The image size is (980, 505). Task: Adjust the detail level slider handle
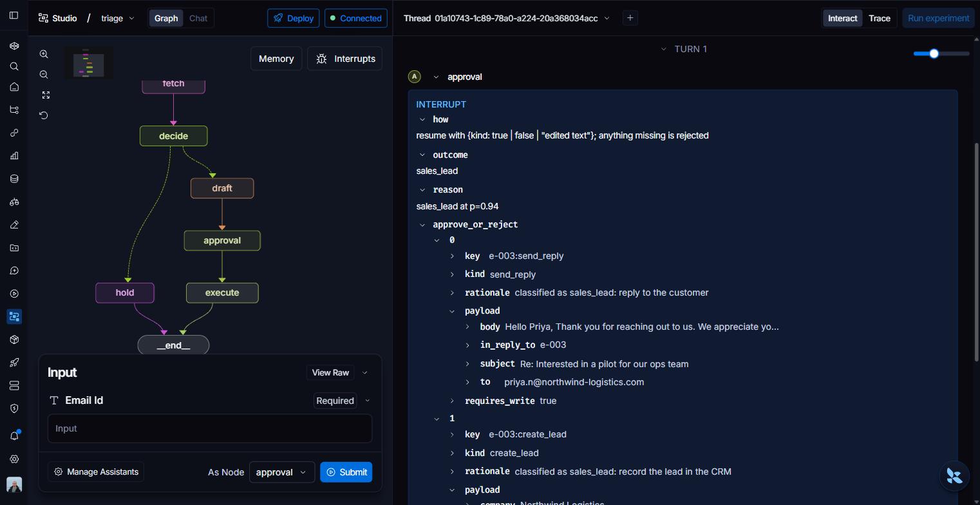coord(934,53)
